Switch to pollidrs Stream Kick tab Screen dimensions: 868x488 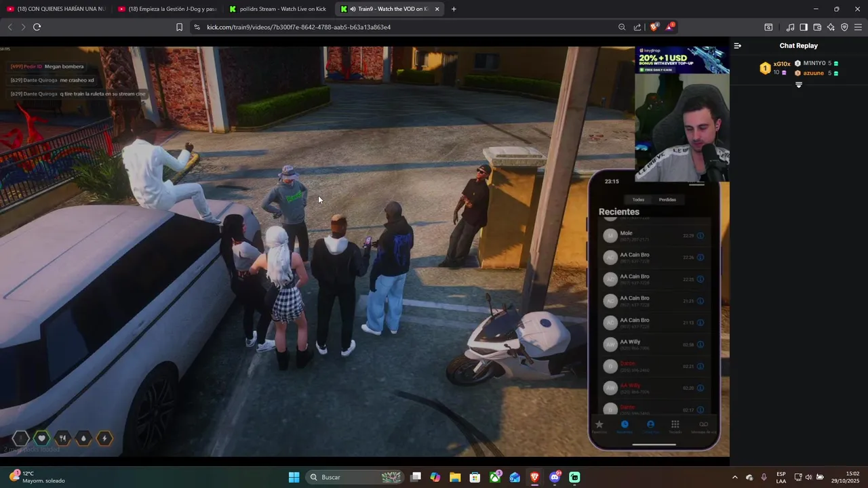[x=278, y=9]
